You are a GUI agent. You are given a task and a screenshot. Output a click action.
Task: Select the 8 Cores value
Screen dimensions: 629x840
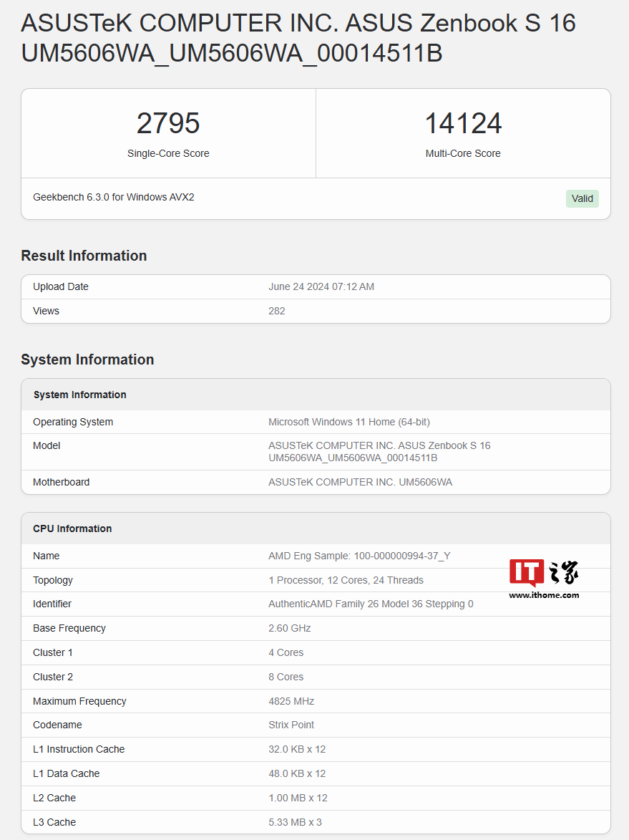pos(286,677)
